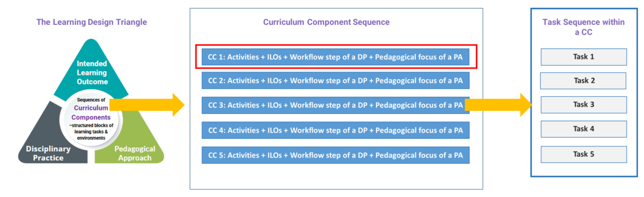Click the Task 1 box

click(x=583, y=57)
